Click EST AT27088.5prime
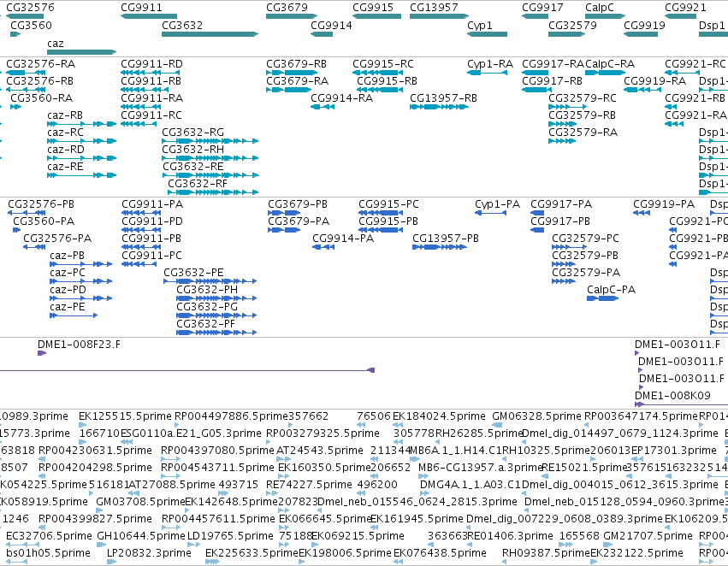This screenshot has height=566, width=728. click(x=171, y=484)
